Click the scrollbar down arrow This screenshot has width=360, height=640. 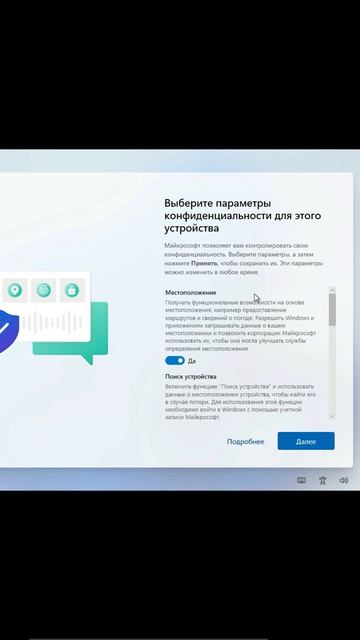(x=332, y=416)
